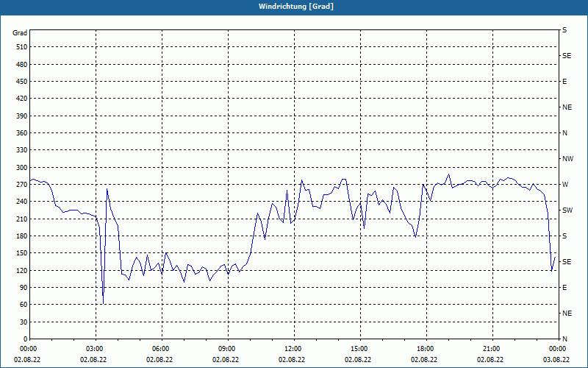Image resolution: width=588 pixels, height=368 pixels.
Task: Click the 00:00 label dated 02.08.22
Action: [x=28, y=348]
